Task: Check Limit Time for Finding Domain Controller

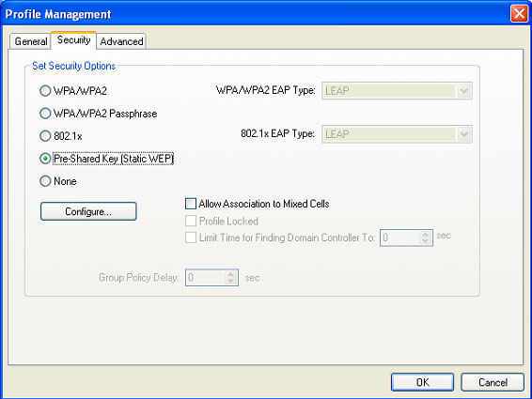Action: click(191, 238)
